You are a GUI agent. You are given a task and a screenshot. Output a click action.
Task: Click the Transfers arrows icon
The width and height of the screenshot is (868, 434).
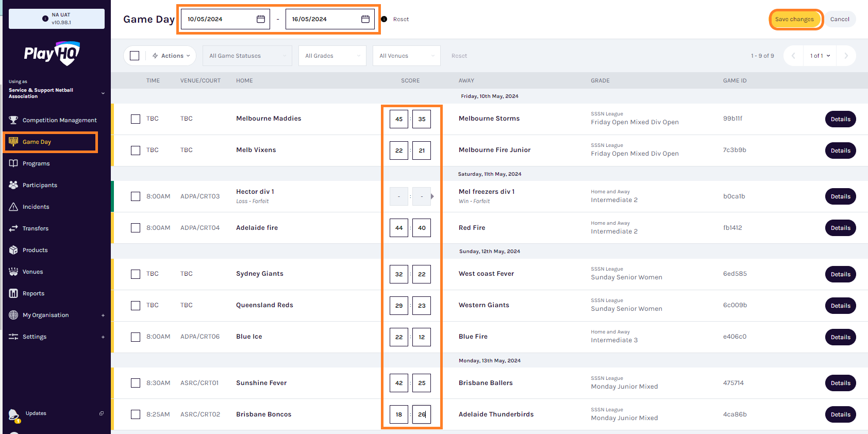click(x=13, y=228)
